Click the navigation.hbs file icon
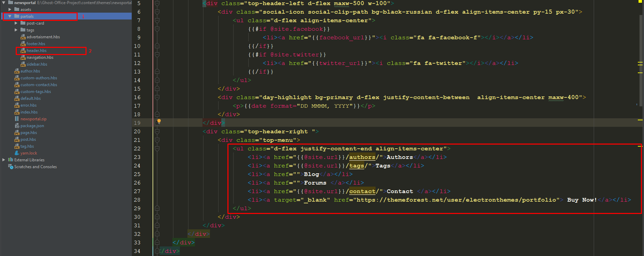Screen dimensions: 644x256 23,57
